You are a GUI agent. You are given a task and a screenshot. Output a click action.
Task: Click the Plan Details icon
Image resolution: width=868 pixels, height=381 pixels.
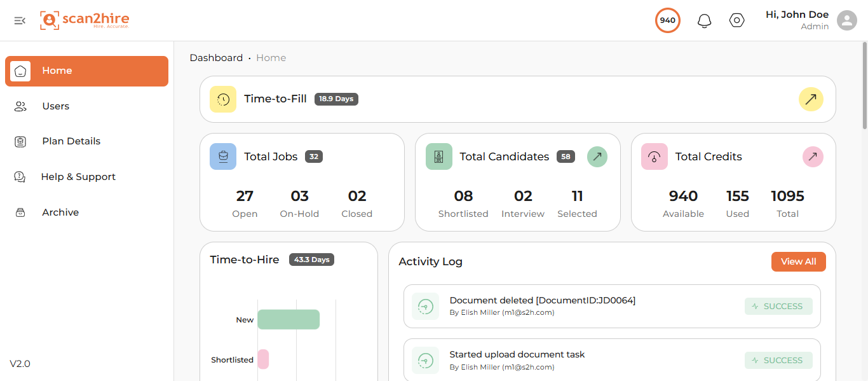20,141
